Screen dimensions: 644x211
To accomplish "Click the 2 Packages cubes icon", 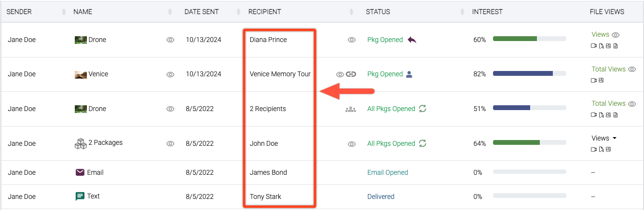I will pyautogui.click(x=80, y=143).
